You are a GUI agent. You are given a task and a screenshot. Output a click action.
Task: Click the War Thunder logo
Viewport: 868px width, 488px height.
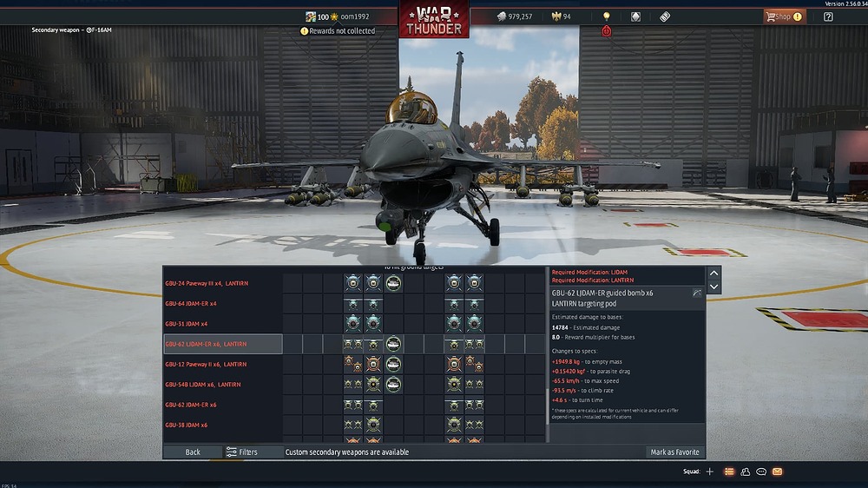[434, 21]
